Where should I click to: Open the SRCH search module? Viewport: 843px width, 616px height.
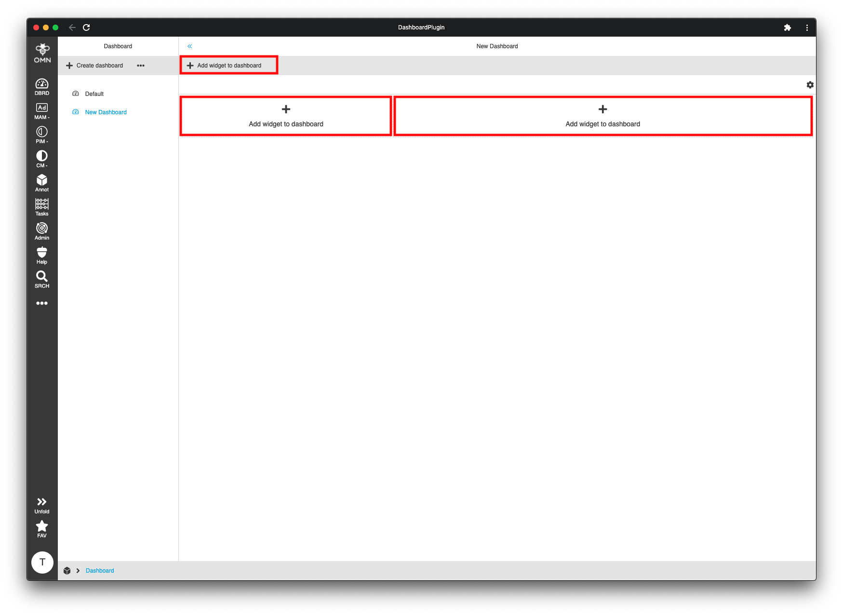(42, 279)
